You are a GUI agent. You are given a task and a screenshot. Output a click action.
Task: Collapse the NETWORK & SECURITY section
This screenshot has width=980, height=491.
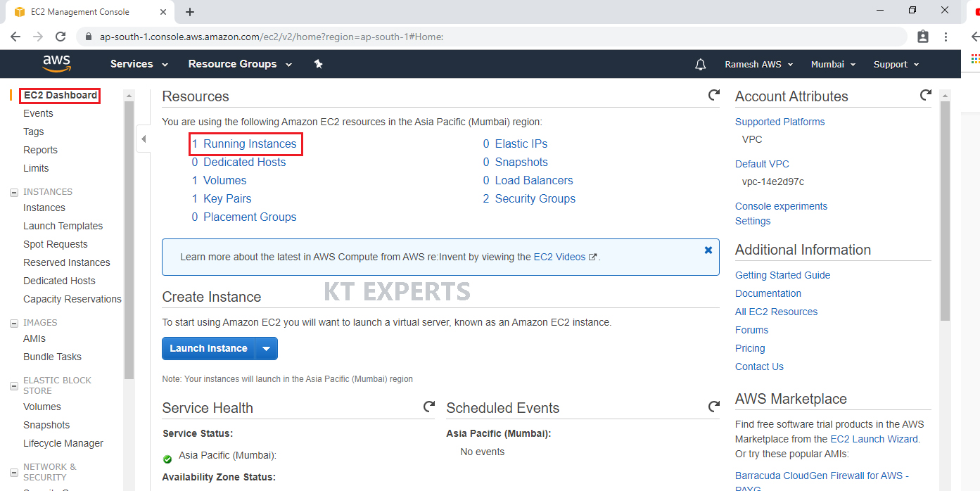[x=14, y=472]
